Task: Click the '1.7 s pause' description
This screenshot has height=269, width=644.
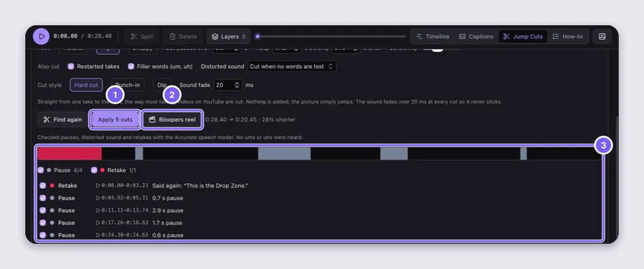Action: coord(167,223)
